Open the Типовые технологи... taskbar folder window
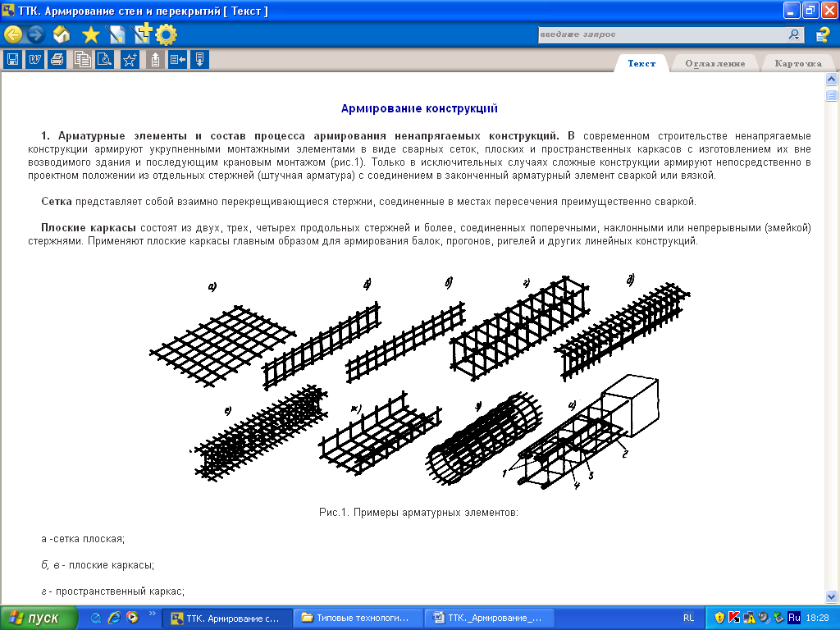The width and height of the screenshot is (840, 630). click(x=360, y=617)
